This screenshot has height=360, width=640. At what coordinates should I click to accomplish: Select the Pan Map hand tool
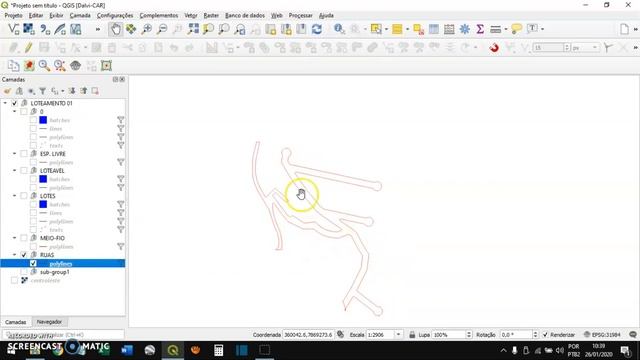point(116,29)
